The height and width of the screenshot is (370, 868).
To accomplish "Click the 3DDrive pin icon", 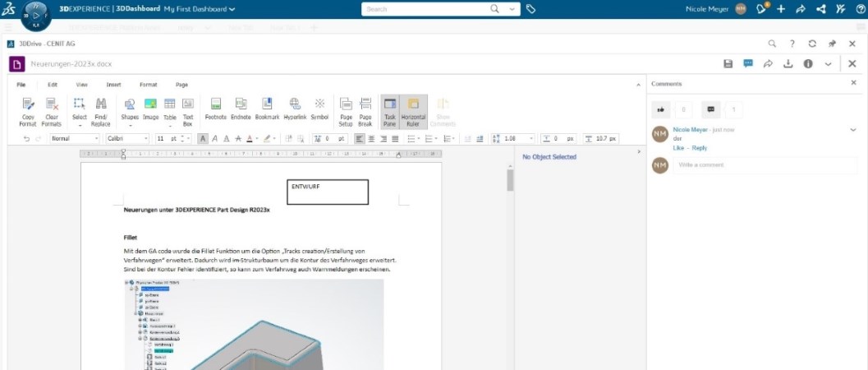I will click(x=832, y=44).
